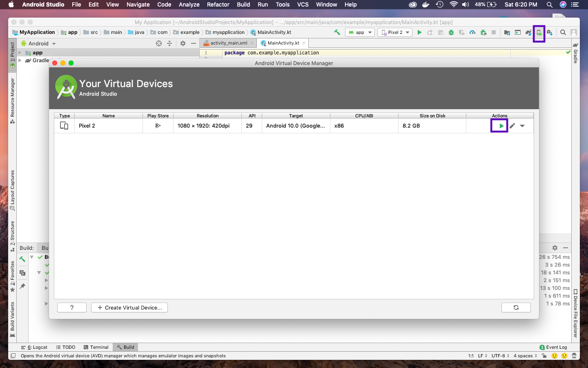Select the Build tool window tab
Screen dimensions: 588x368
point(126,347)
